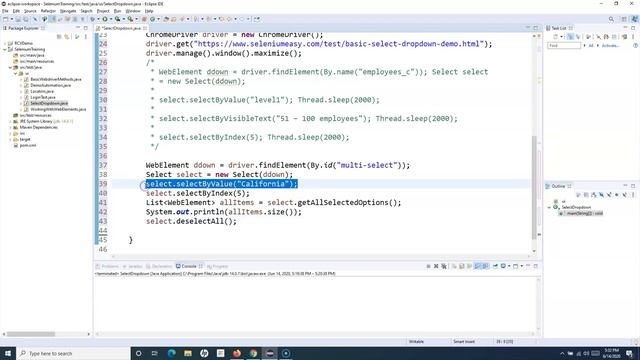
Task: Run the program with green Run icon
Action: [x=105, y=19]
